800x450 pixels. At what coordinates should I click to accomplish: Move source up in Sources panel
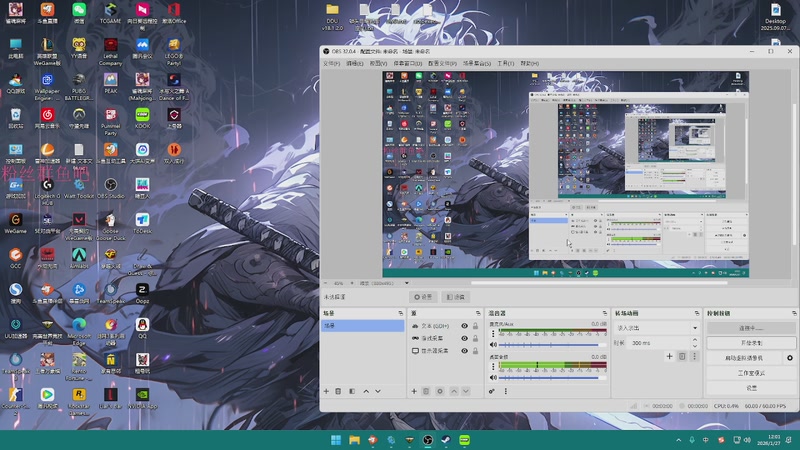tap(454, 391)
